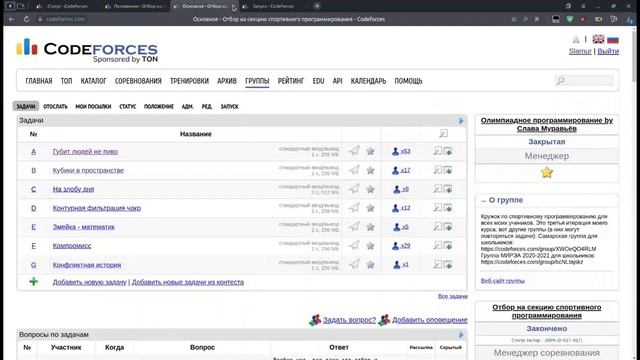Image resolution: width=640 pixels, height=360 pixels.
Task: Open Олимпиадное программирование group title link
Action: click(x=547, y=124)
